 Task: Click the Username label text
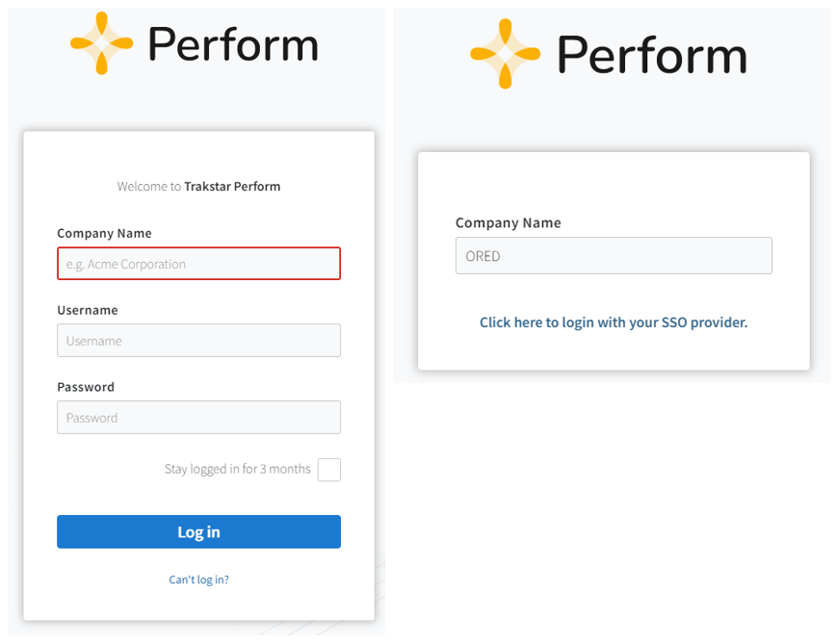(x=88, y=310)
